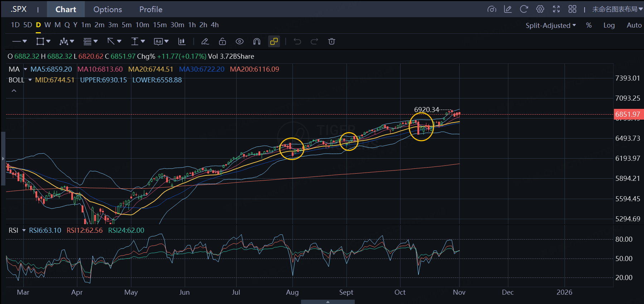Refresh the chart data
The width and height of the screenshot is (644, 304).
click(x=524, y=9)
